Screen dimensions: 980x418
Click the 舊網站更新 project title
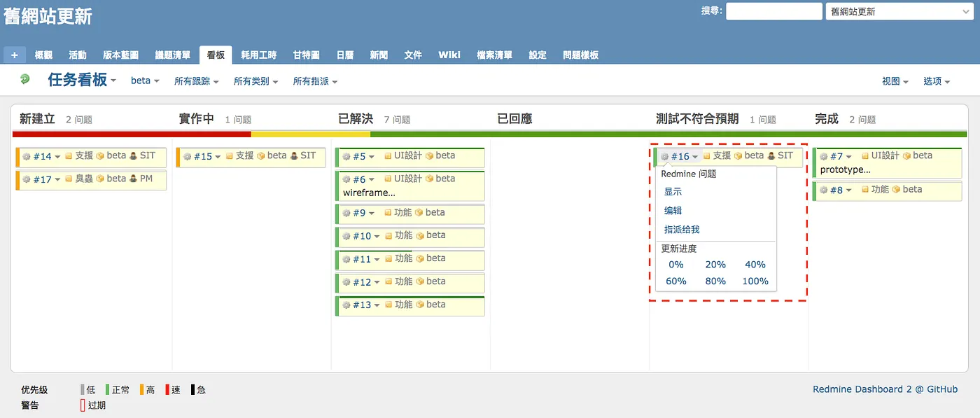tap(48, 16)
